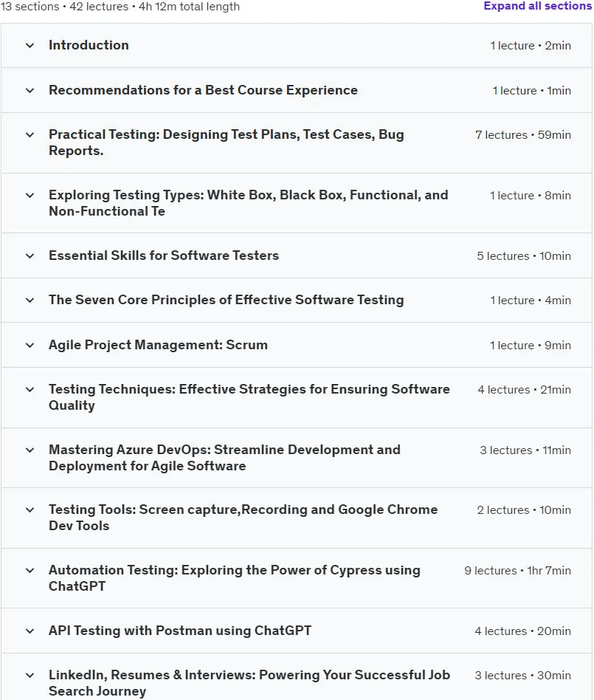Click chevron beside Practical Testing section
Image resolution: width=594 pixels, height=700 pixels.
point(30,135)
